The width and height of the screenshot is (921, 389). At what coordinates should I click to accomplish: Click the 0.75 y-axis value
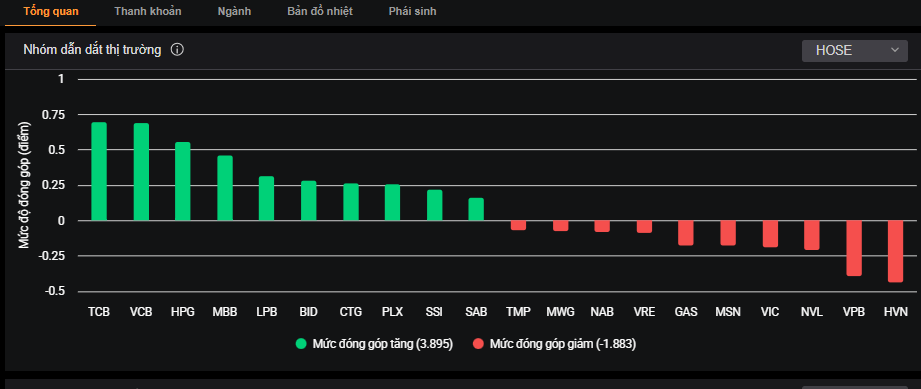point(52,115)
